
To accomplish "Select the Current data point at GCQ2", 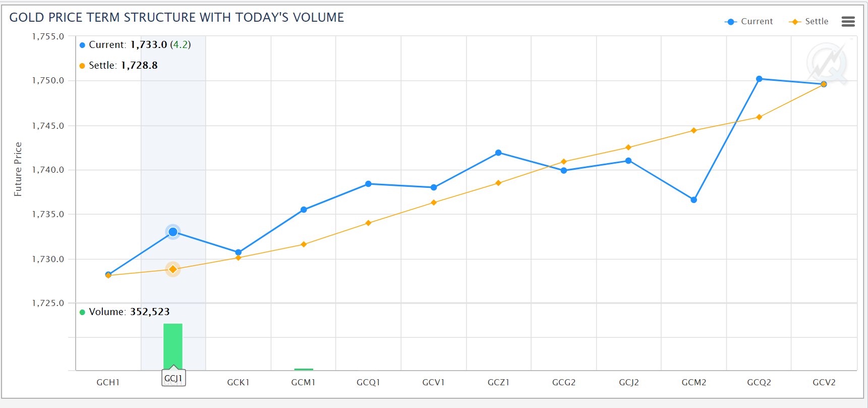I will click(x=759, y=79).
